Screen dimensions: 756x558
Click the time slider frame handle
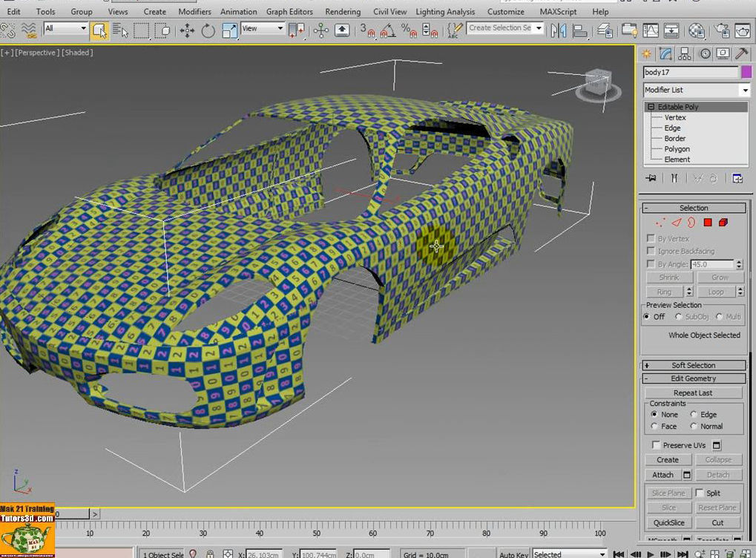click(71, 514)
